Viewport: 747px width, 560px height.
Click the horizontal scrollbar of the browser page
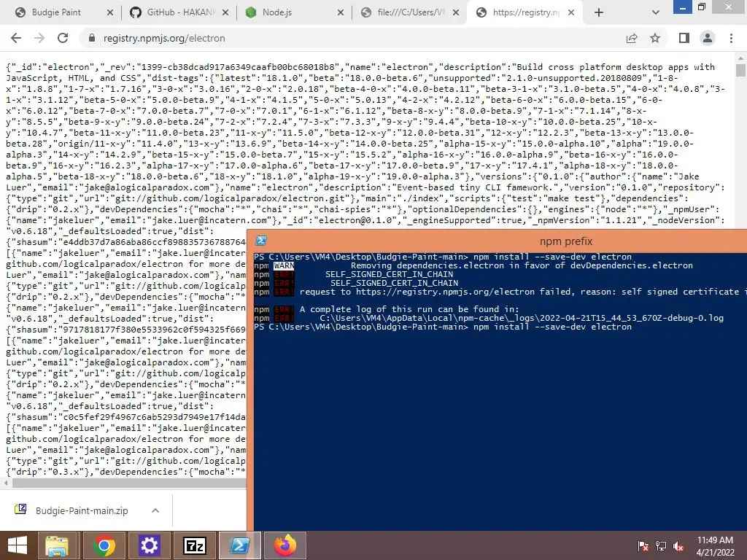click(x=128, y=483)
